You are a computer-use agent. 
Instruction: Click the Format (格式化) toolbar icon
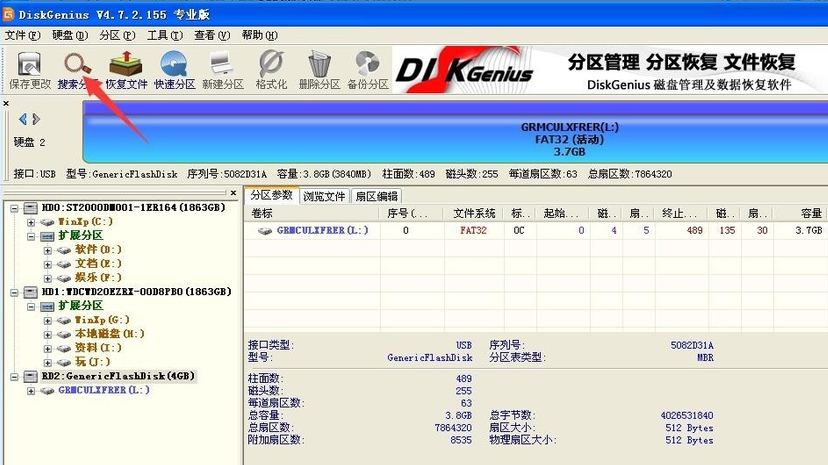271,70
